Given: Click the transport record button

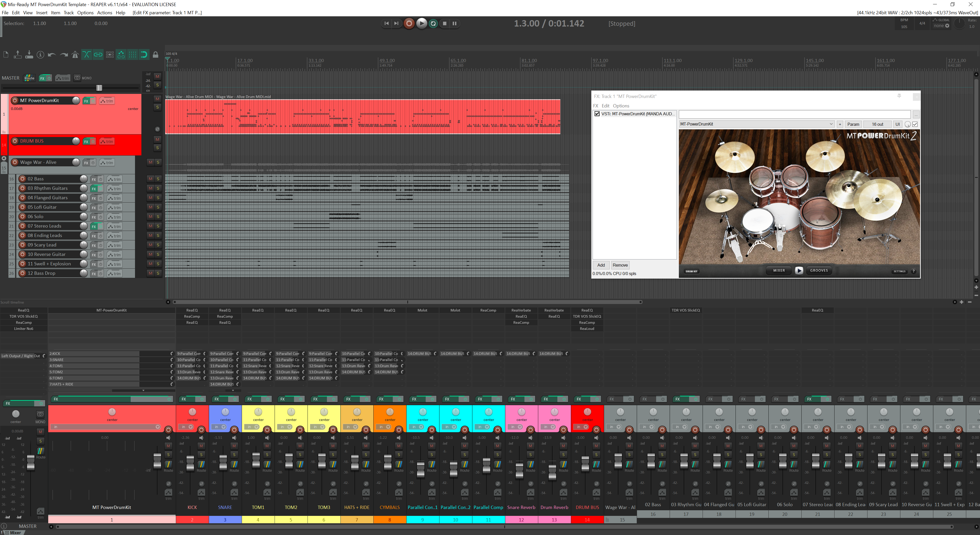Looking at the screenshot, I should coord(409,23).
